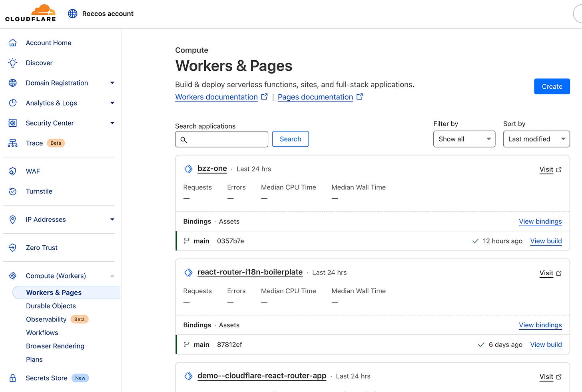Click the Analytics & Logs pie chart icon
This screenshot has height=392, width=582.
[13, 103]
